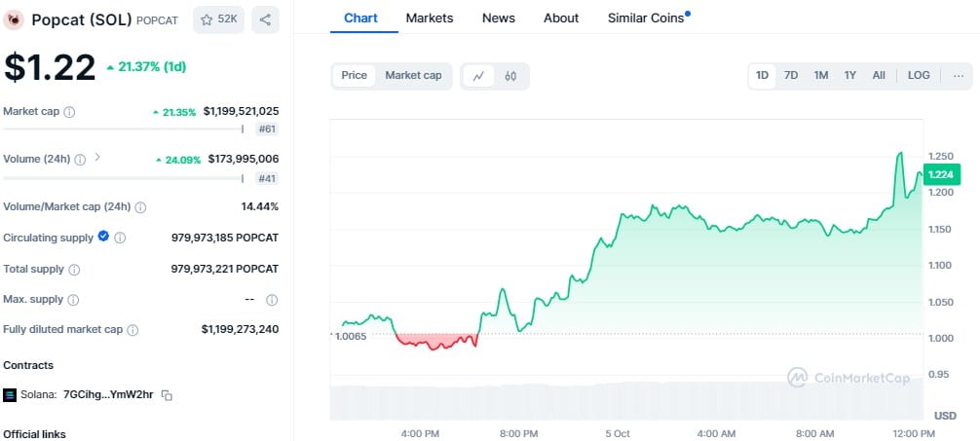Click the volume rank progress bar
Screen dimensions: 980x441
pos(123,179)
